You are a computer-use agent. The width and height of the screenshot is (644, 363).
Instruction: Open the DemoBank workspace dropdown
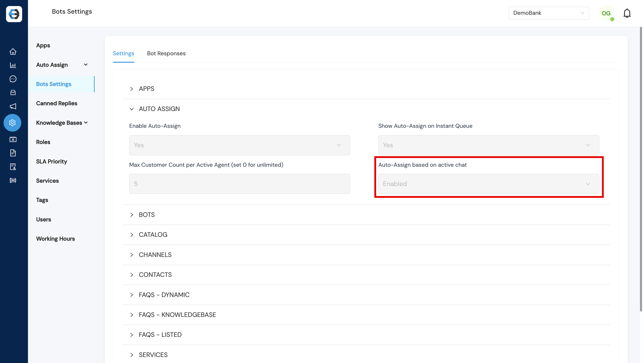[x=549, y=13]
